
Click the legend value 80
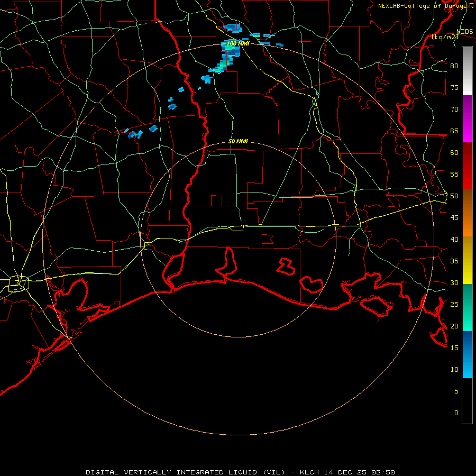point(454,66)
